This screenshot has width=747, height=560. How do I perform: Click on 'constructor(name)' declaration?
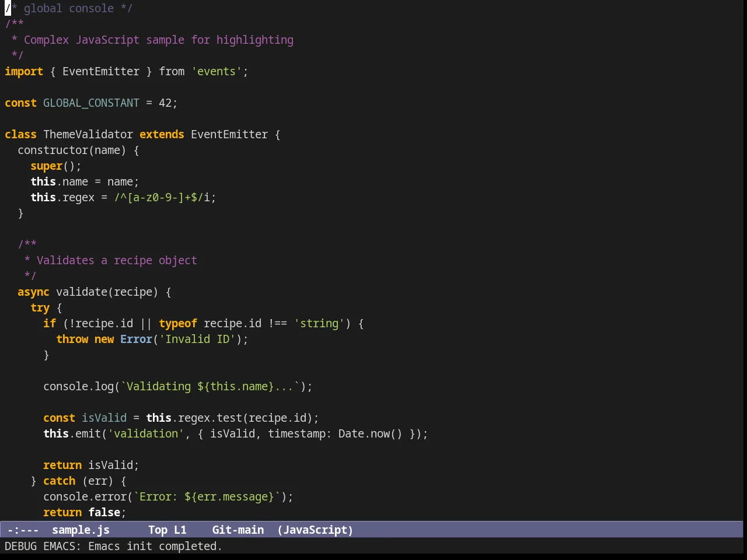pos(72,150)
